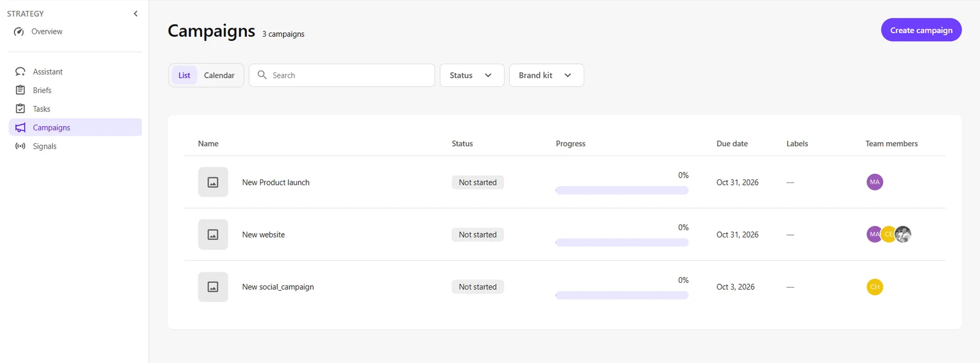
Task: Open the Overview page
Action: (x=47, y=32)
